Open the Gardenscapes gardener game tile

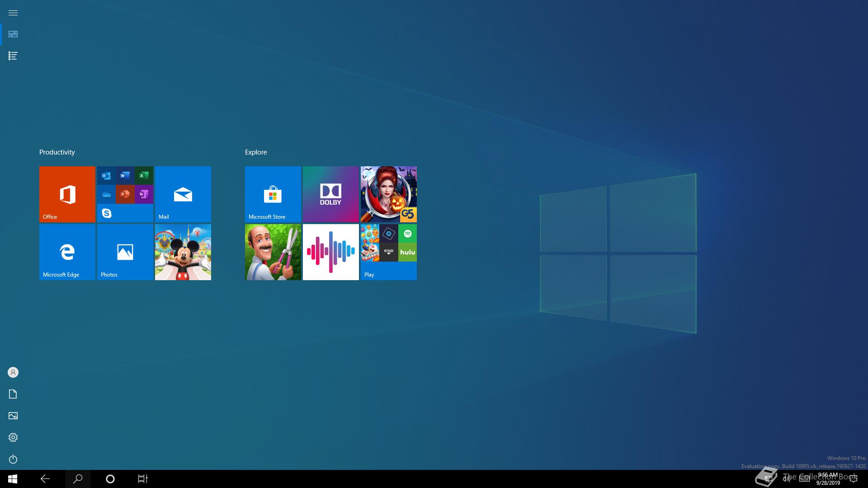pyautogui.click(x=273, y=252)
